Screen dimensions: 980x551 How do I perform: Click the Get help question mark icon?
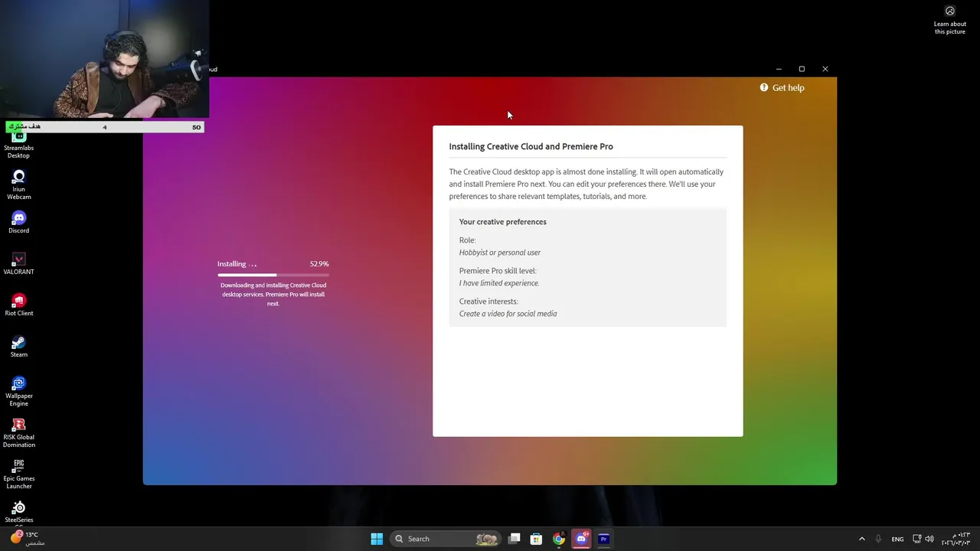(764, 87)
